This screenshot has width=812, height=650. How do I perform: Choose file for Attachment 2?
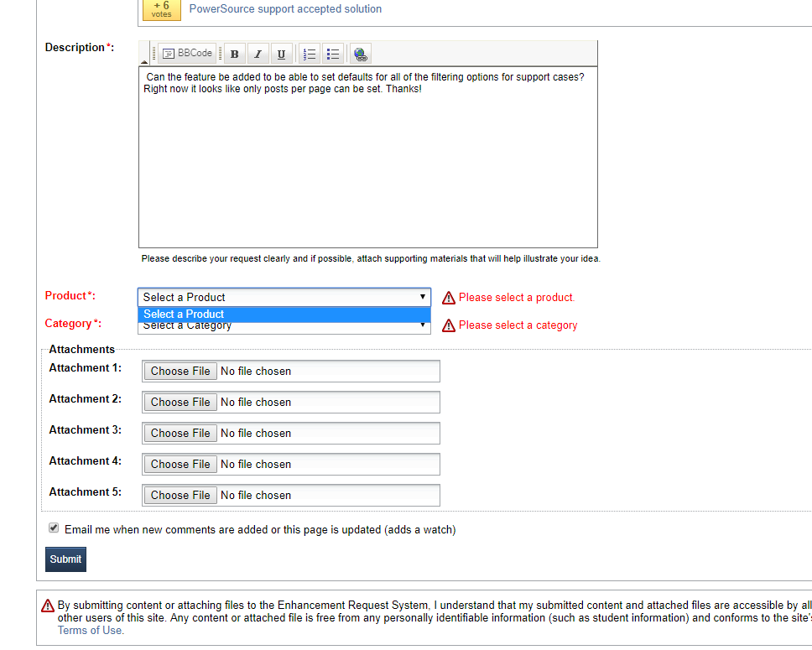click(180, 403)
